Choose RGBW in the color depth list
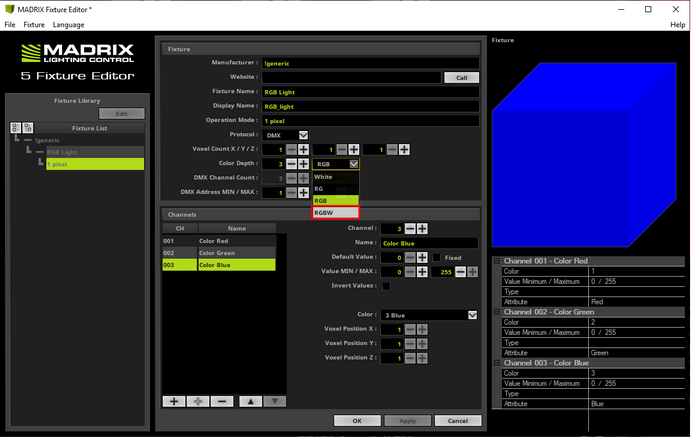The height and width of the screenshot is (437, 691). [336, 212]
